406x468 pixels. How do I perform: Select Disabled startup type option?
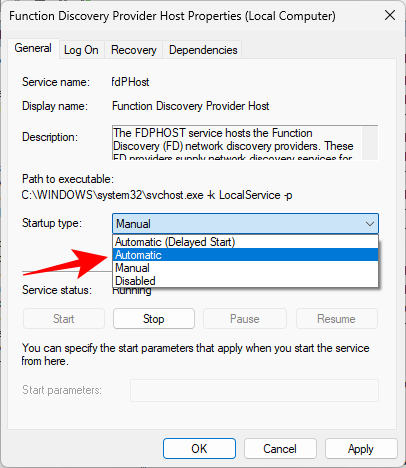245,281
